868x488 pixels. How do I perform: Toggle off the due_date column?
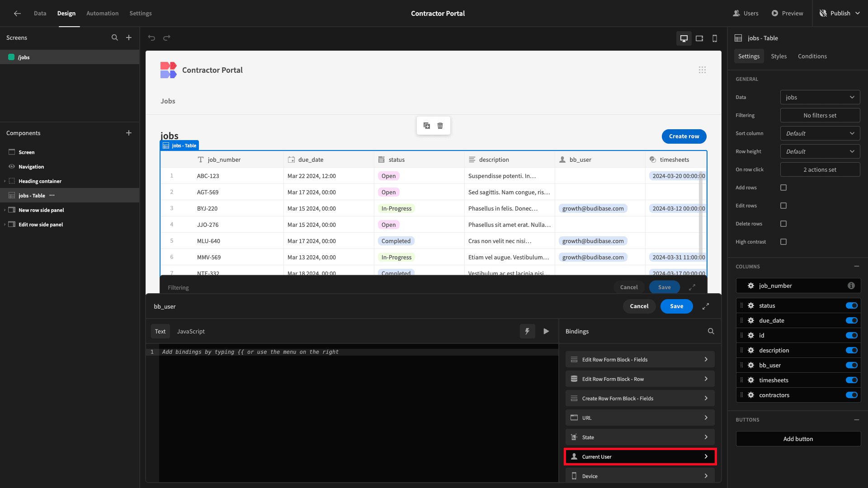tap(852, 321)
